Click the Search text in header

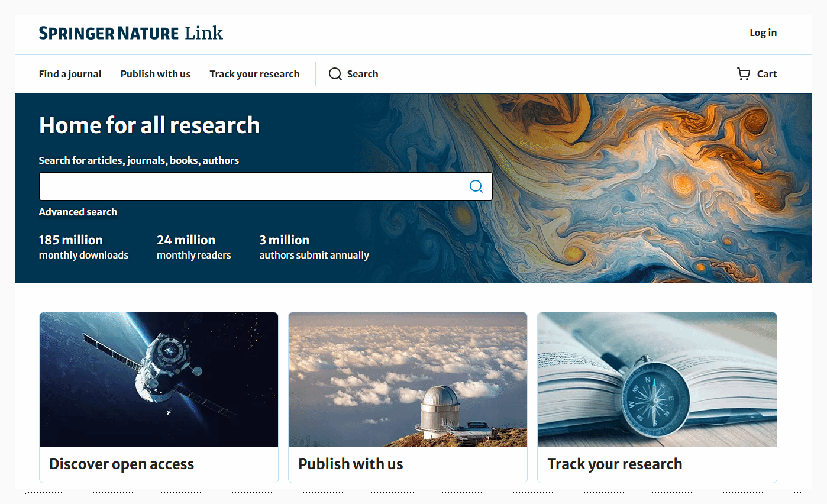(x=363, y=74)
